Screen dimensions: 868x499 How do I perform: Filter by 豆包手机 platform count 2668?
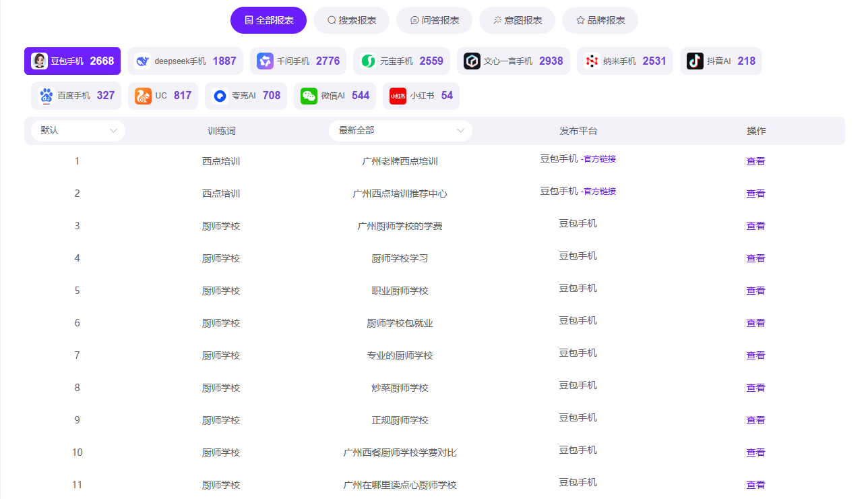point(72,61)
